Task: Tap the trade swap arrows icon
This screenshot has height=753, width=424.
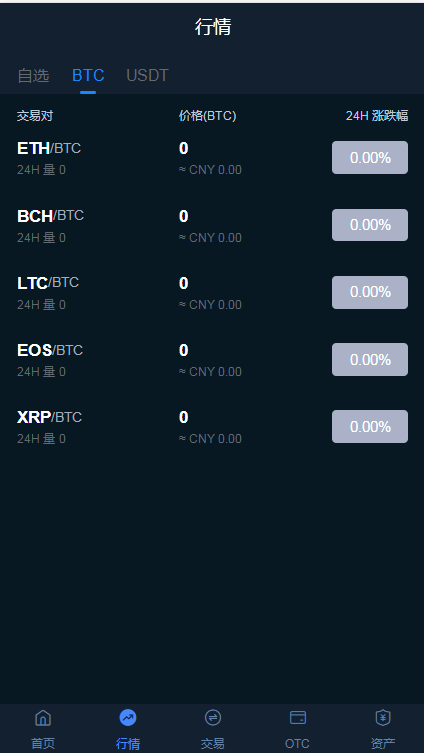Action: coord(212,718)
